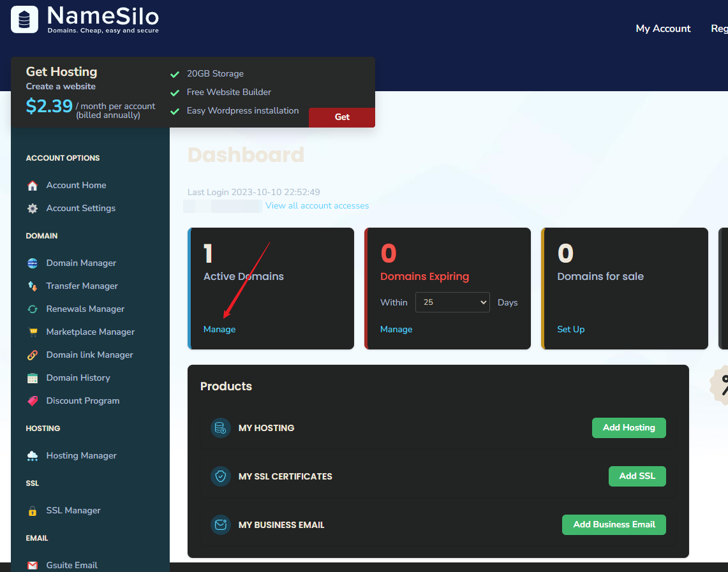Click the Renewals Manager refresh icon

pyautogui.click(x=33, y=309)
